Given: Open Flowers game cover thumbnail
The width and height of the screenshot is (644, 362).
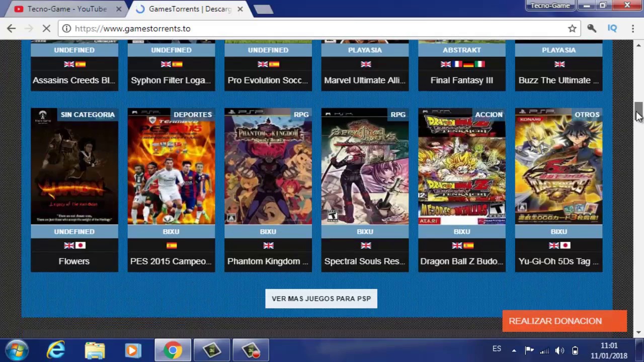Looking at the screenshot, I should click(x=74, y=166).
